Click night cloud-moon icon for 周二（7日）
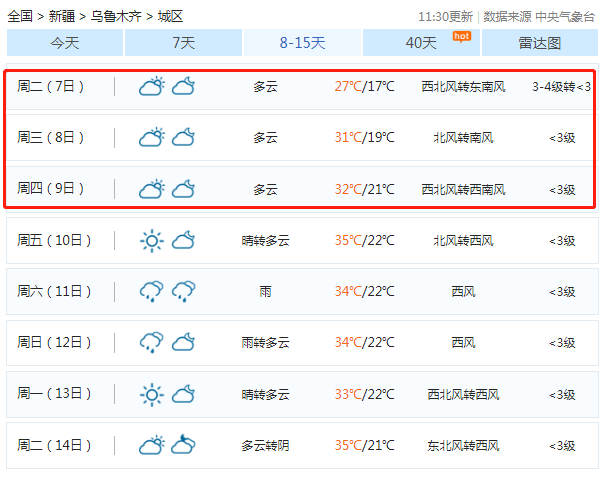Image resolution: width=604 pixels, height=477 pixels. click(183, 86)
